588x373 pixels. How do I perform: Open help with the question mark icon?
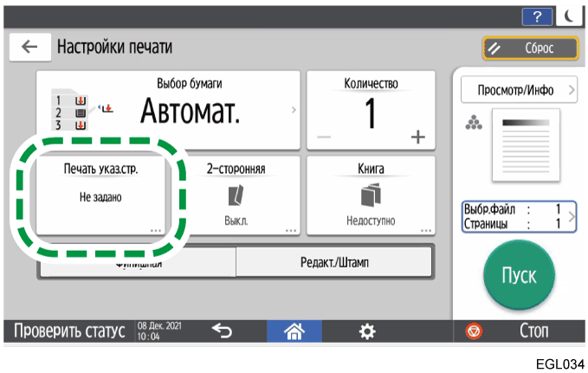(533, 17)
